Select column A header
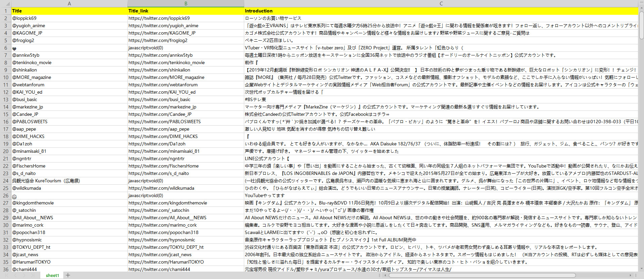The image size is (644, 279). coord(69,3)
